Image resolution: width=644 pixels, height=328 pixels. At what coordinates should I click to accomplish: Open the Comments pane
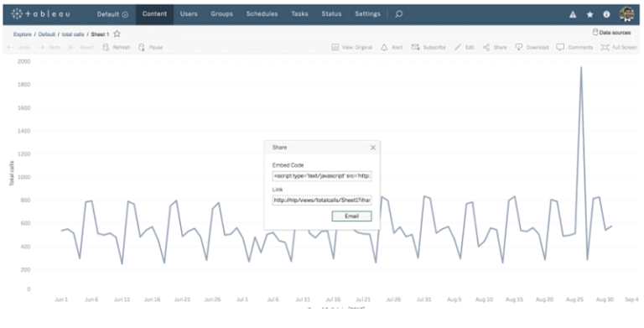pyautogui.click(x=574, y=47)
